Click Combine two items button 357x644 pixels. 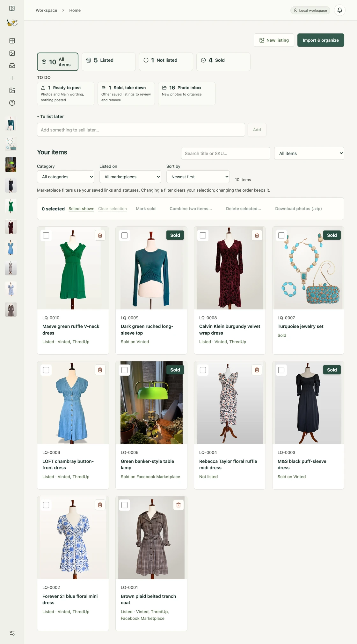(191, 209)
